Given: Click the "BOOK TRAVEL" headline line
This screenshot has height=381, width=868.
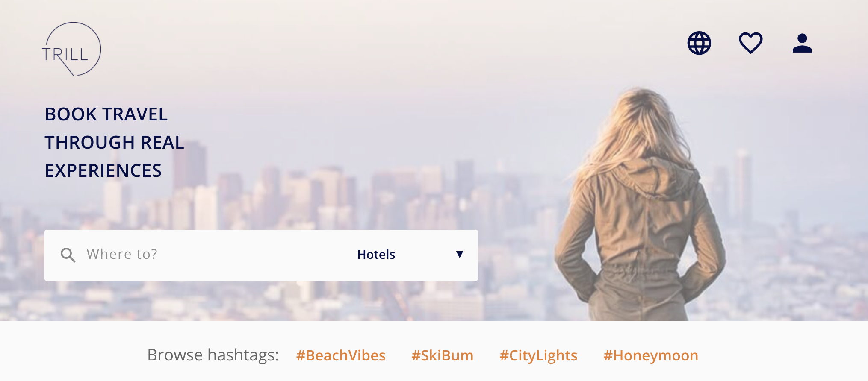Looking at the screenshot, I should pos(106,114).
